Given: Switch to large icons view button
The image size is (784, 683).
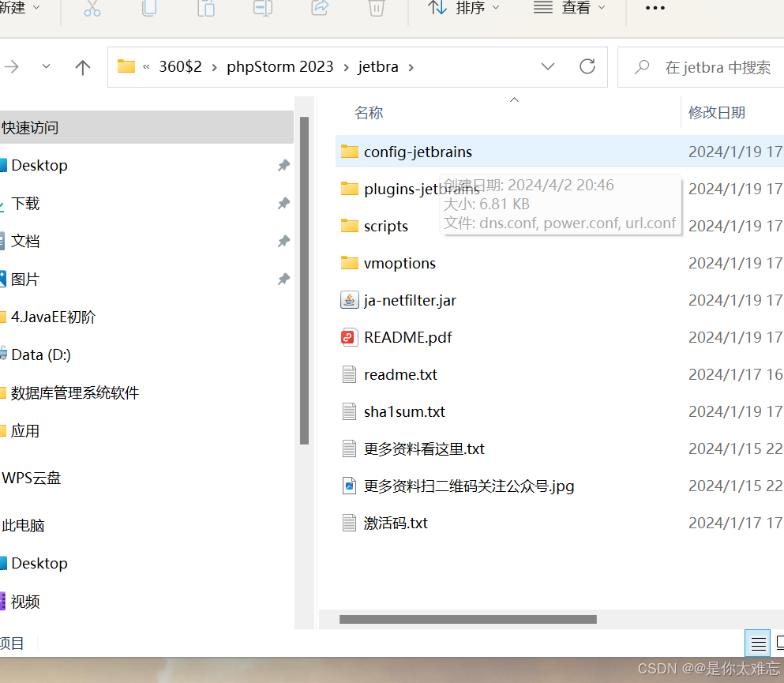Looking at the screenshot, I should click(x=779, y=644).
